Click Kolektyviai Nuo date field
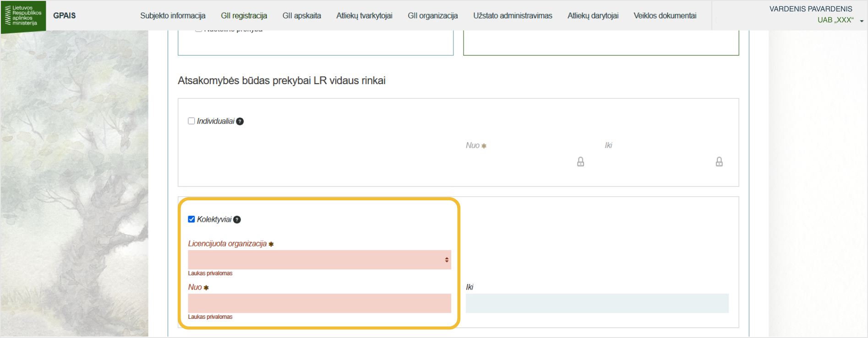The height and width of the screenshot is (338, 868). (x=319, y=303)
